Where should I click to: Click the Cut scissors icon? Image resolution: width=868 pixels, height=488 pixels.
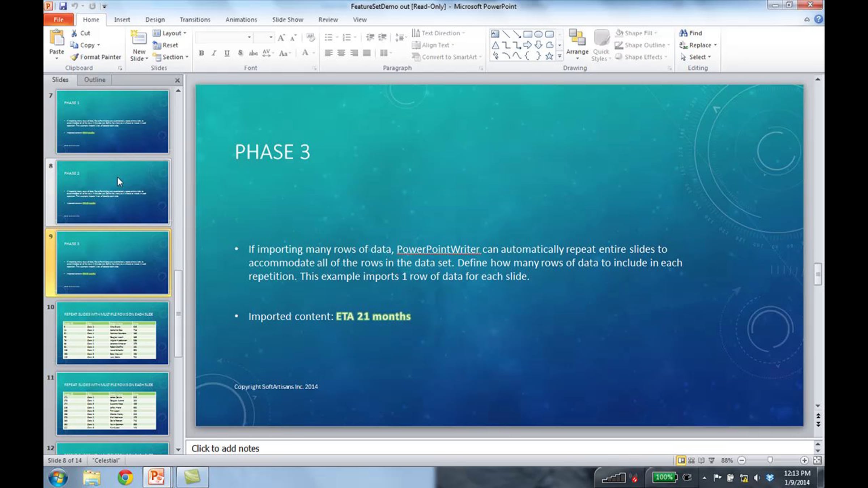(x=74, y=33)
